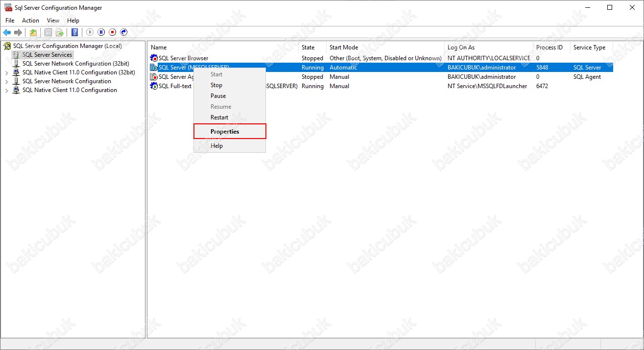
Task: Click Stopped state of SQL Server Browser
Action: (x=312, y=58)
